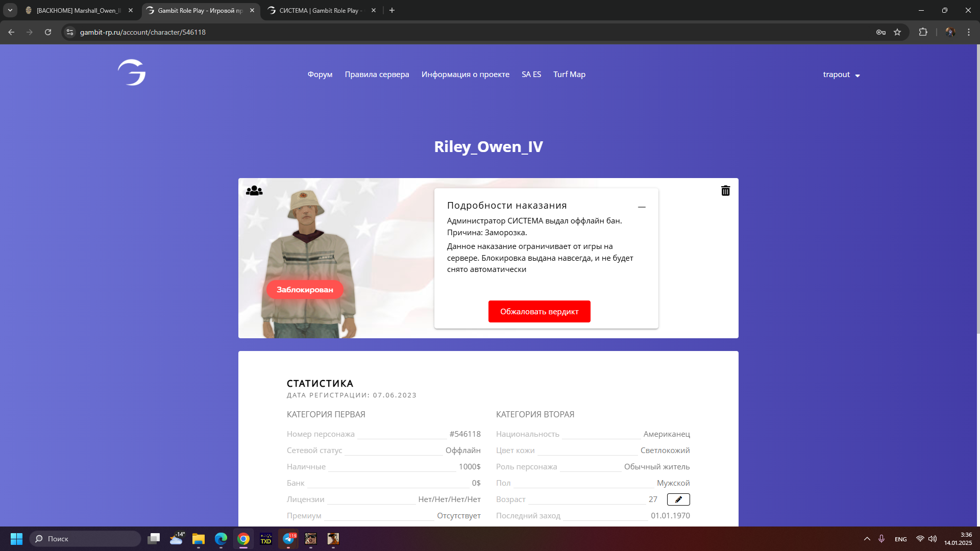Viewport: 980px width, 551px height.
Task: Open Telegram from the taskbar
Action: (288, 539)
